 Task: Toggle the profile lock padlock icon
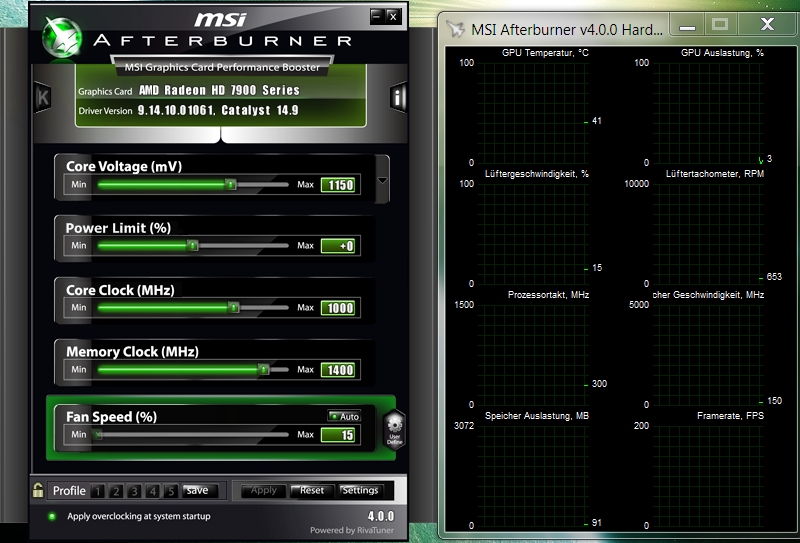pos(38,490)
